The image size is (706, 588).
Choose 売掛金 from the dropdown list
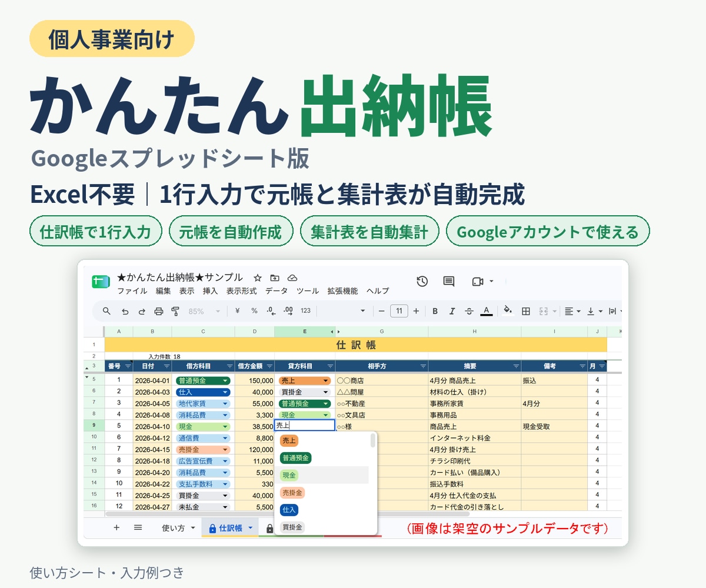pos(292,493)
